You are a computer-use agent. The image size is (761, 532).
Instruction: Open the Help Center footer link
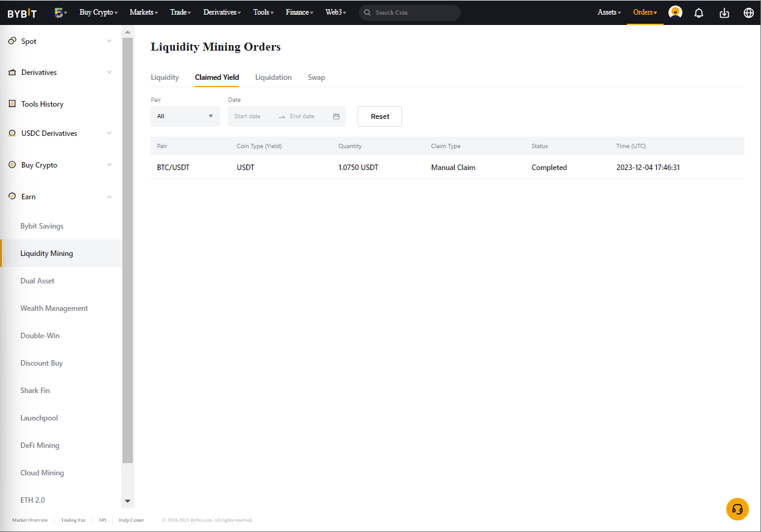click(x=132, y=520)
